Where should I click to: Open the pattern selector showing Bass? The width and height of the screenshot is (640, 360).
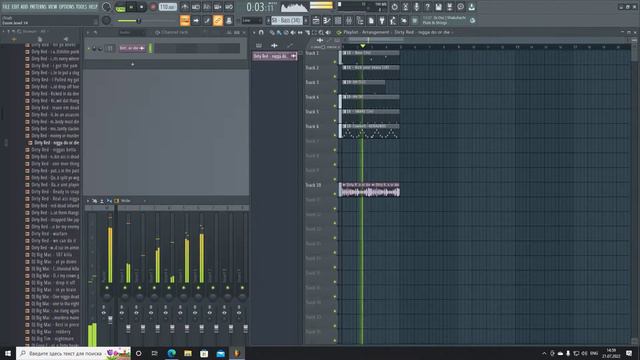click(x=287, y=20)
